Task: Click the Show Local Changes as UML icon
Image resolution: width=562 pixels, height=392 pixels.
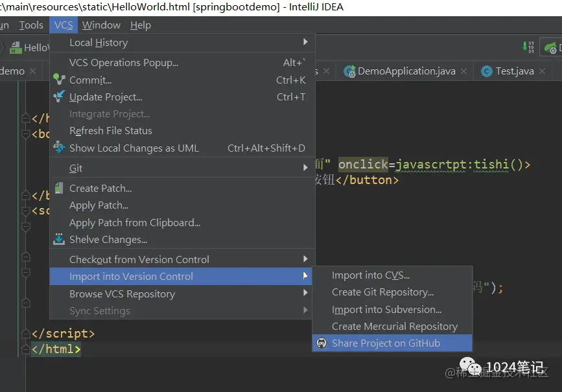Action: click(x=59, y=147)
